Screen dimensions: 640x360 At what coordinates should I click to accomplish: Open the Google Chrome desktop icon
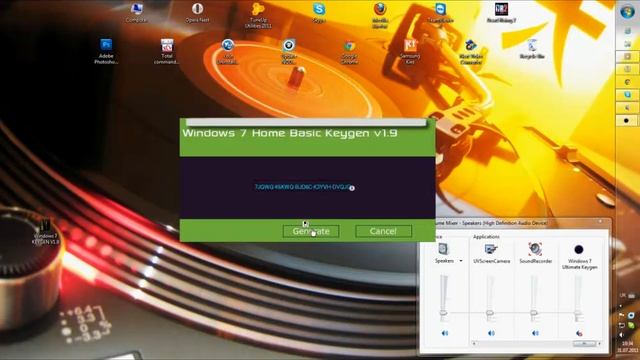point(349,51)
